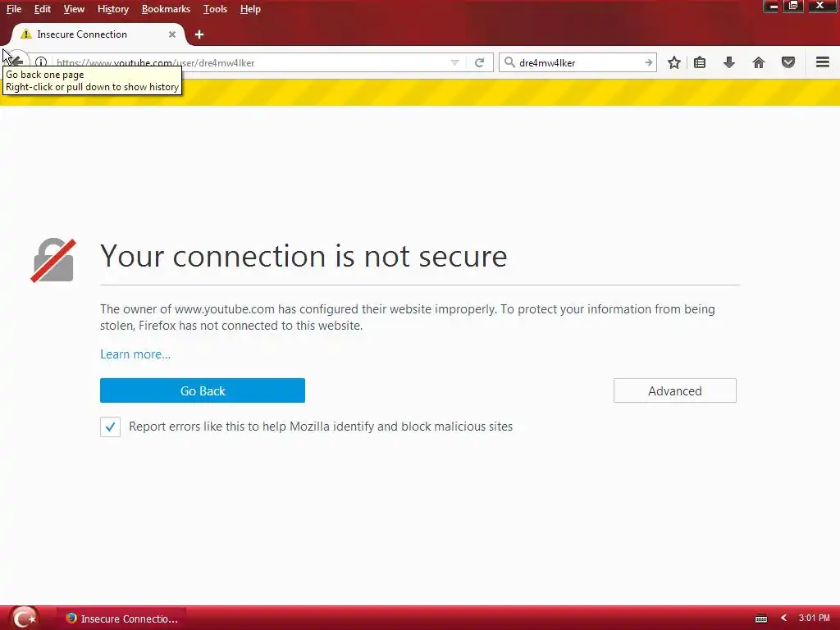Open the start menu flag button
The image size is (840, 630).
25,618
